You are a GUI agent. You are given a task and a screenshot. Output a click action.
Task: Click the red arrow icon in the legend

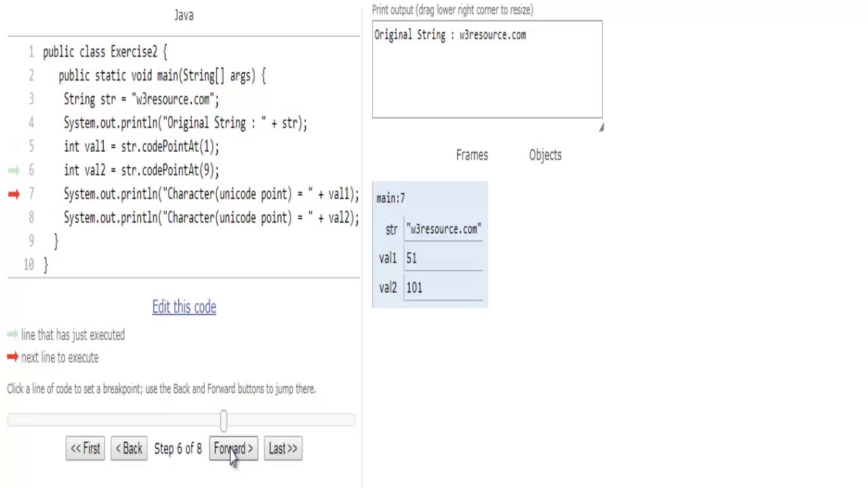[x=12, y=357]
